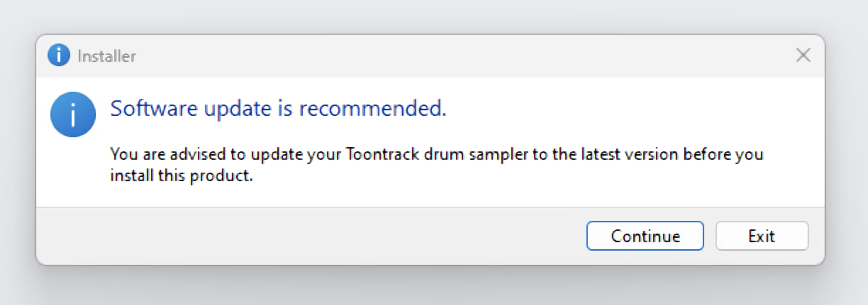This screenshot has height=305, width=868.
Task: Click 'install this product.' message line
Action: 181,176
